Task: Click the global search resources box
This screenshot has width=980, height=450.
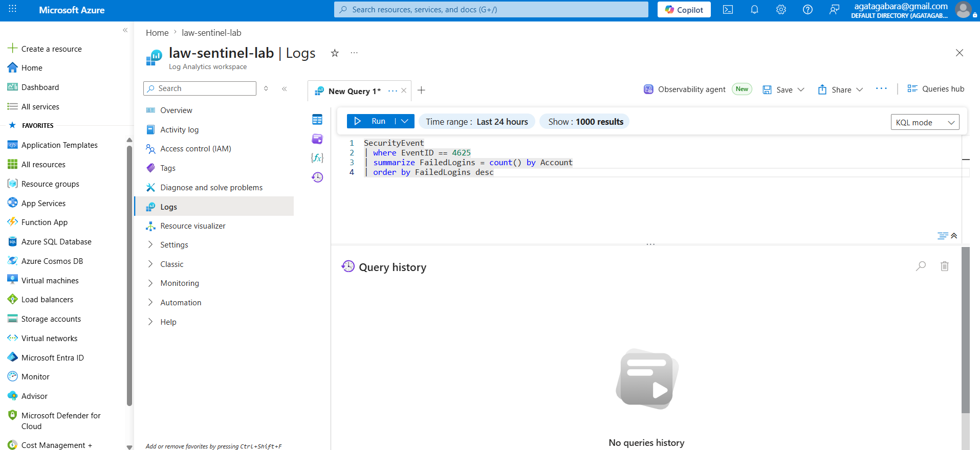Action: point(491,9)
